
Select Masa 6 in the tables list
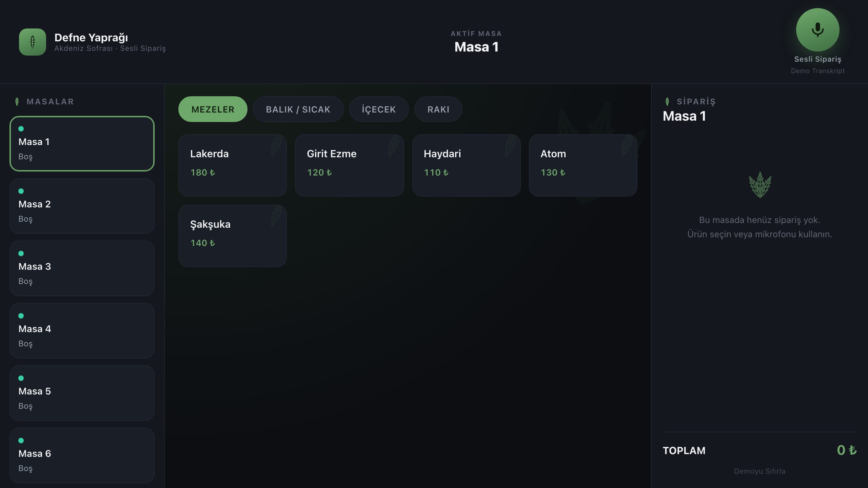[x=82, y=455]
